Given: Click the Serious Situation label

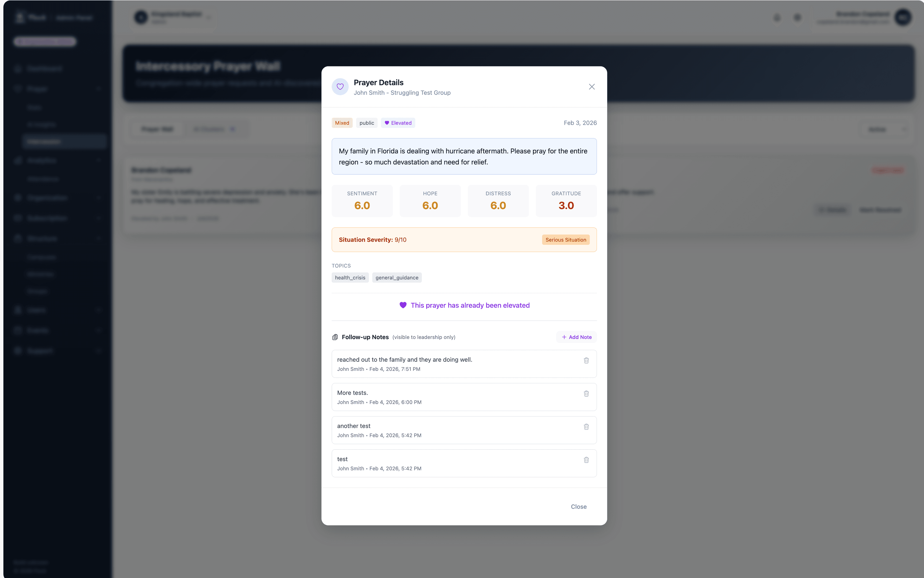Looking at the screenshot, I should (566, 240).
